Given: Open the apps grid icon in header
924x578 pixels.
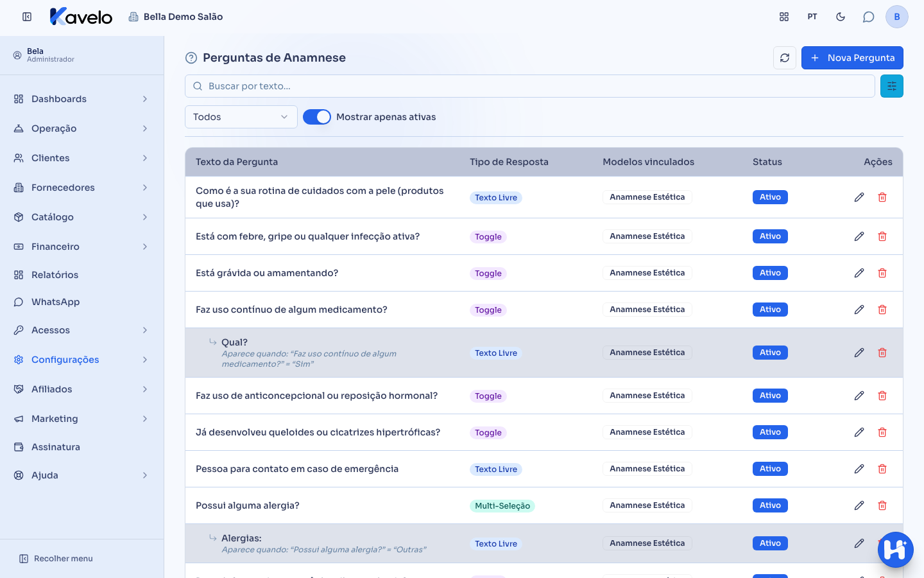Looking at the screenshot, I should (x=784, y=17).
